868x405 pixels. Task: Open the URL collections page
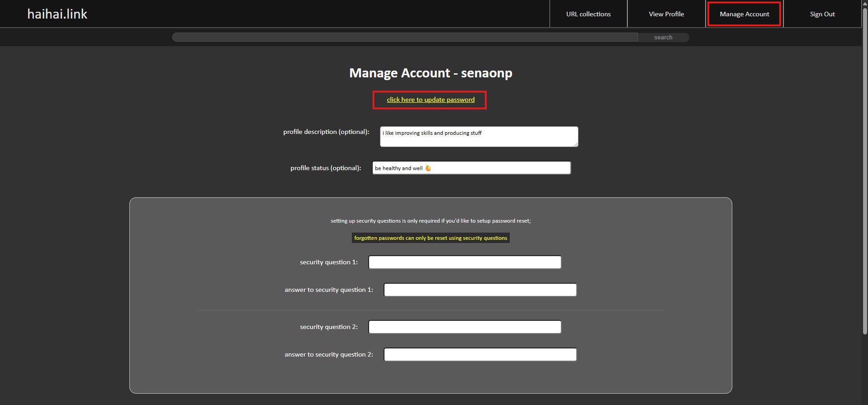pos(588,14)
